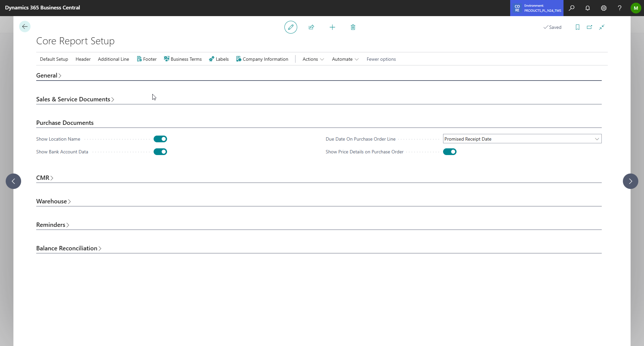644x346 pixels.
Task: Toggle Show Price Details on Purchase Order
Action: coord(449,152)
